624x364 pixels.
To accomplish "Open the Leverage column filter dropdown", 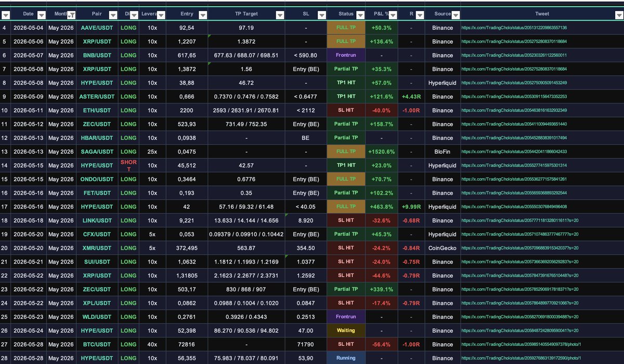I will point(162,15).
